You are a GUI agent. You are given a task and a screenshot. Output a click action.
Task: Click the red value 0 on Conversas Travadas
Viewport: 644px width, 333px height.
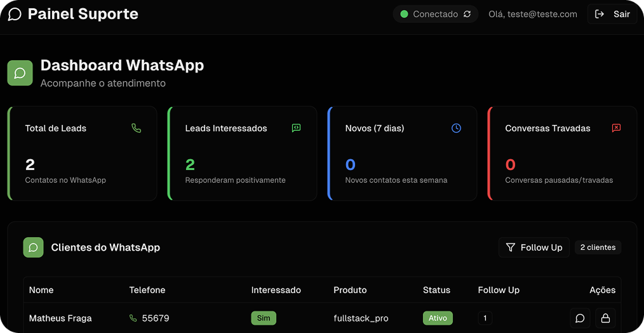510,165
